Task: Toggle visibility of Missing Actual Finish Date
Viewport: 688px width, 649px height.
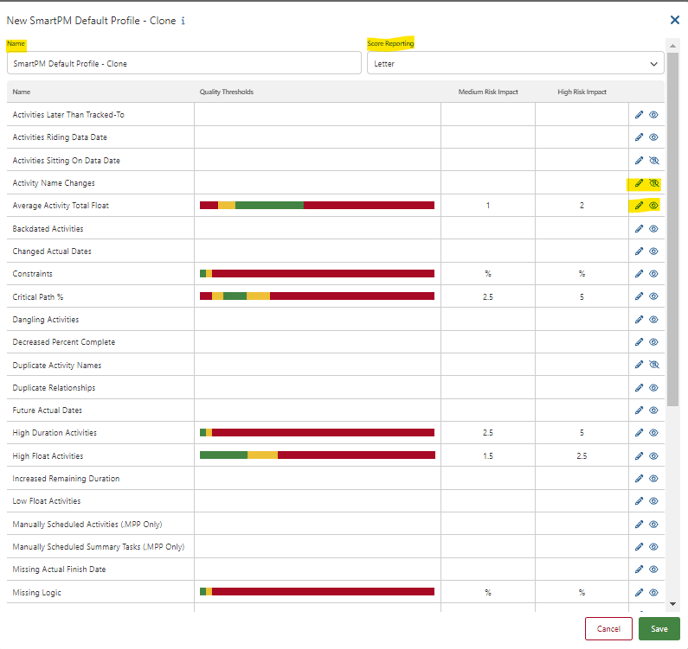Action: pyautogui.click(x=654, y=569)
